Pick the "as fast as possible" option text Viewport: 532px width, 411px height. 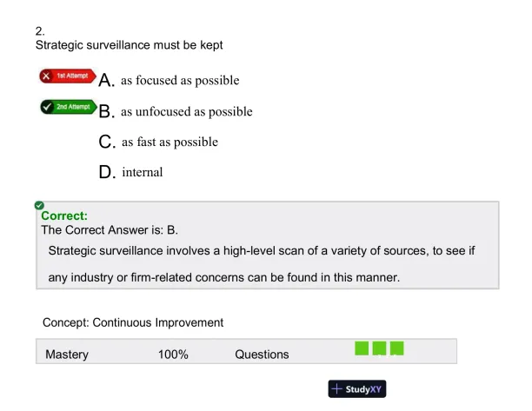pos(170,142)
